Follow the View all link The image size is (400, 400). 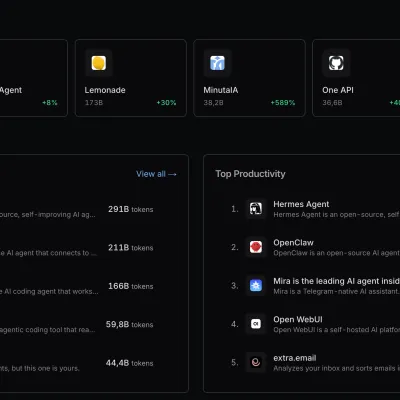(156, 174)
